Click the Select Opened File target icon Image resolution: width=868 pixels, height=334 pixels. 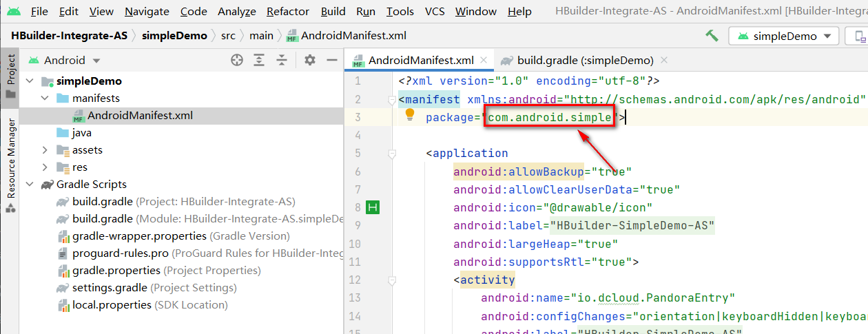pos(237,61)
